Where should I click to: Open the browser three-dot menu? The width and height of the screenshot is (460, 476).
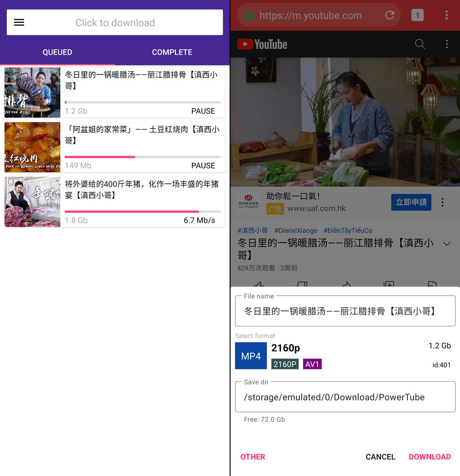447,15
